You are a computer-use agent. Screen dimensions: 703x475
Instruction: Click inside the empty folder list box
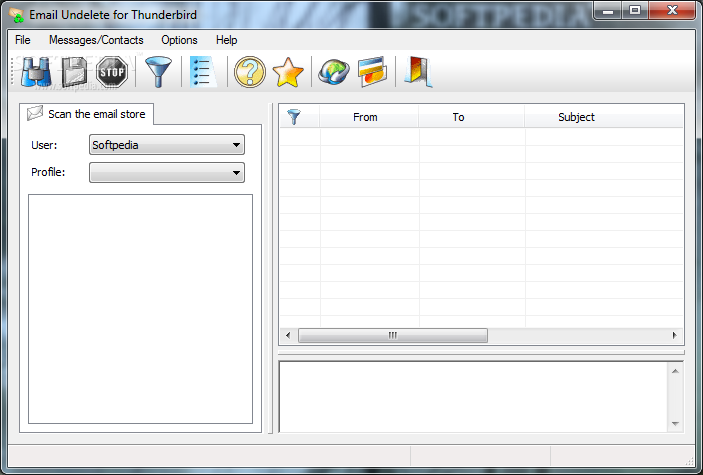click(140, 309)
